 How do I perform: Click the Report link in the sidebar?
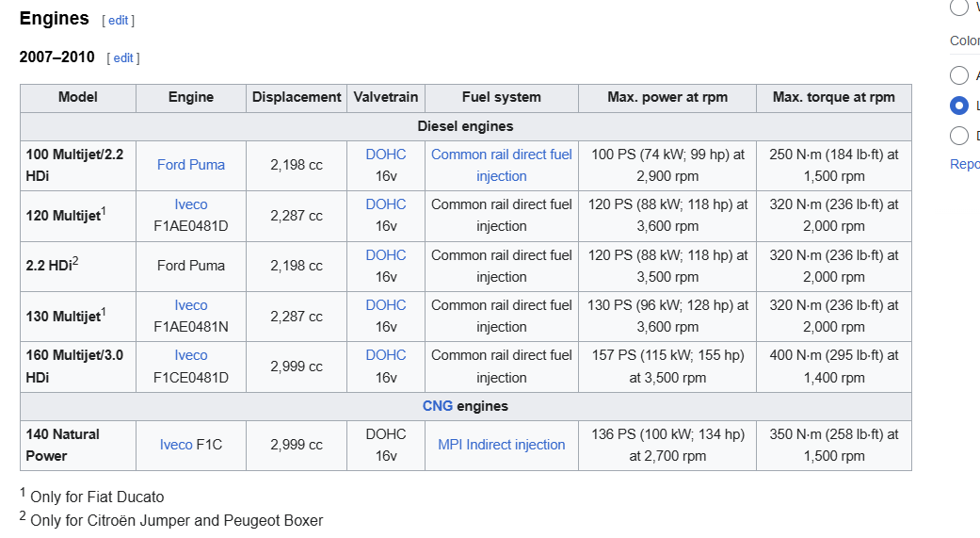tap(965, 164)
